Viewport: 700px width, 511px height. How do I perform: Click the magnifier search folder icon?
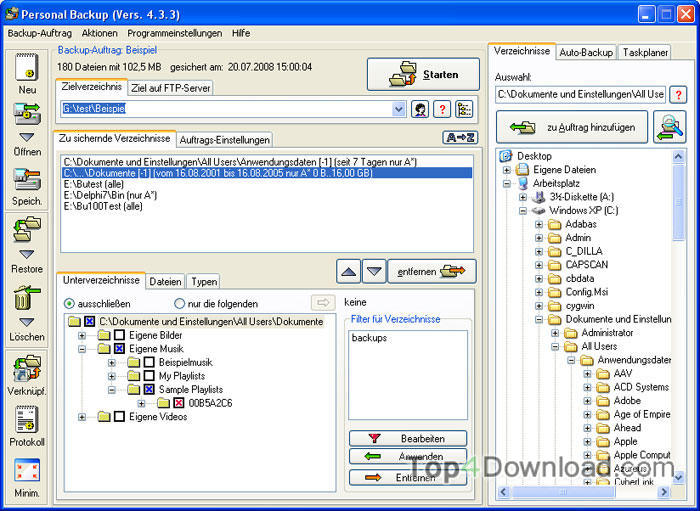[669, 127]
